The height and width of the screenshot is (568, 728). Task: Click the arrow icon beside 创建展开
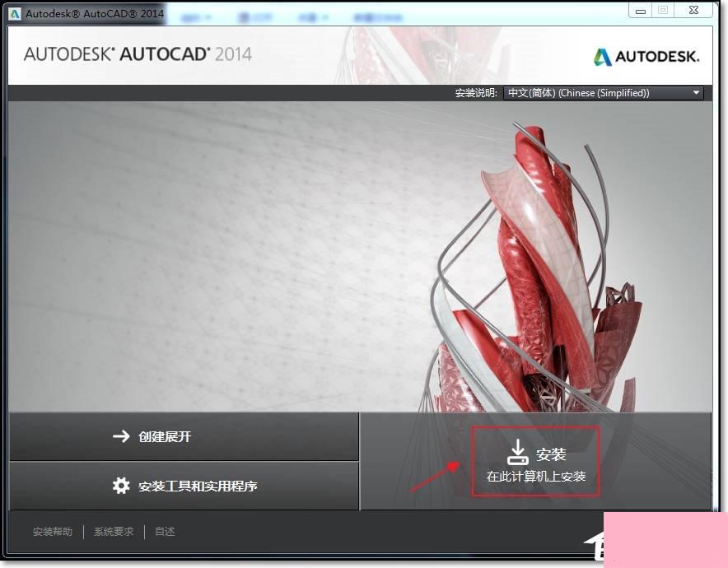pyautogui.click(x=121, y=436)
